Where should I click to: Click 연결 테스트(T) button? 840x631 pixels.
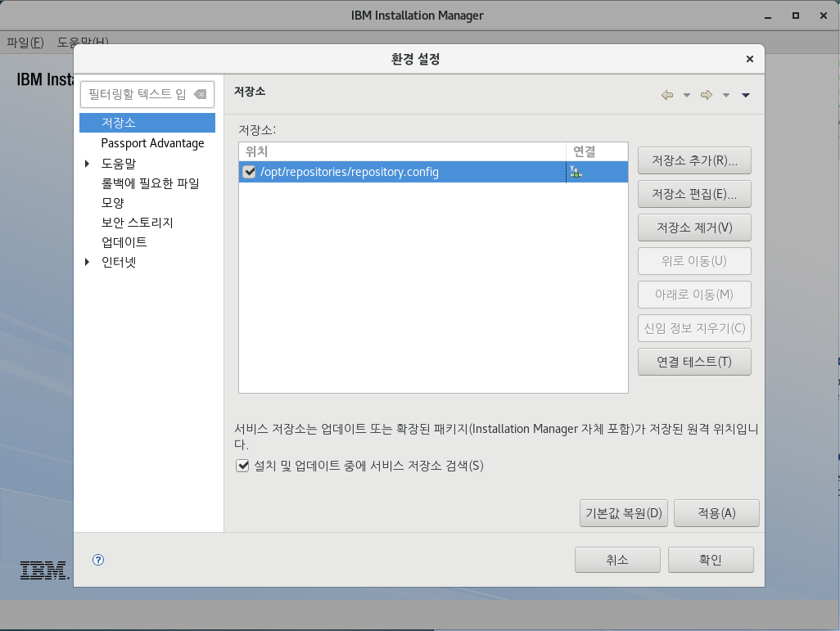coord(694,362)
